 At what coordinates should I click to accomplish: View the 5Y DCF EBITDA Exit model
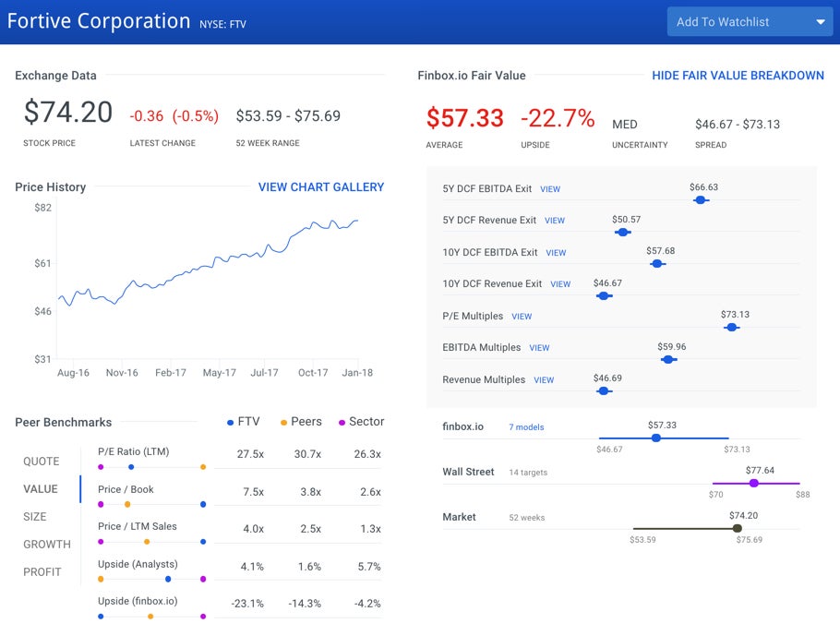coord(550,189)
